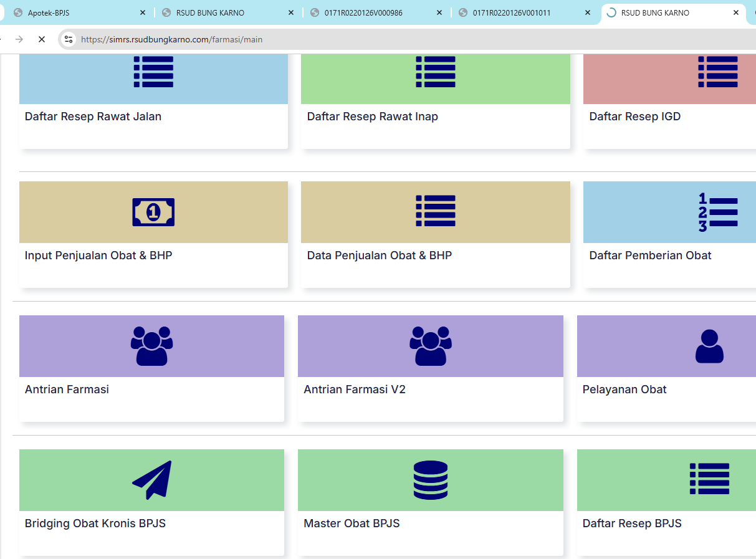Screen dimensions: 756x559
Task: Click the group icon above Antrian Farmasi V2
Action: [431, 346]
